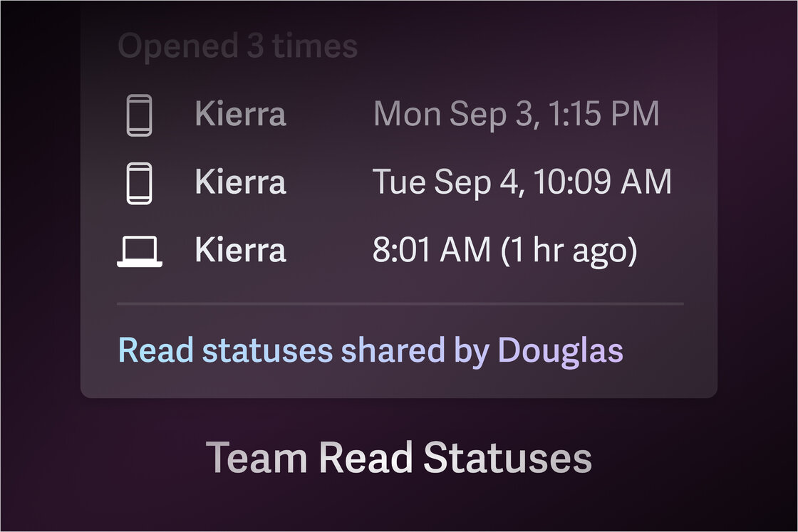Click the laptop icon beside 8:01 AM
Screen dimensions: 798x532
pyautogui.click(x=140, y=251)
